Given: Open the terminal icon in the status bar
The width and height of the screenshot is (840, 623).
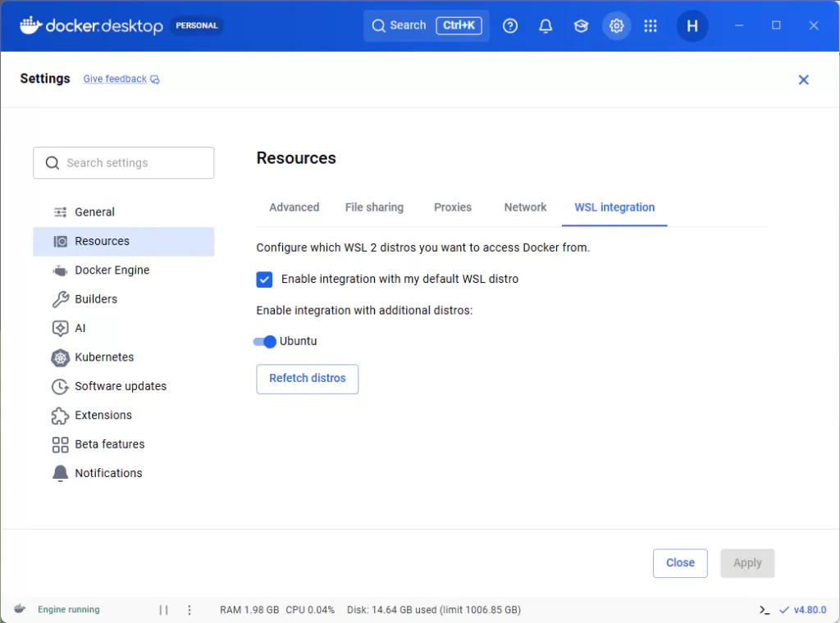Looking at the screenshot, I should [764, 610].
